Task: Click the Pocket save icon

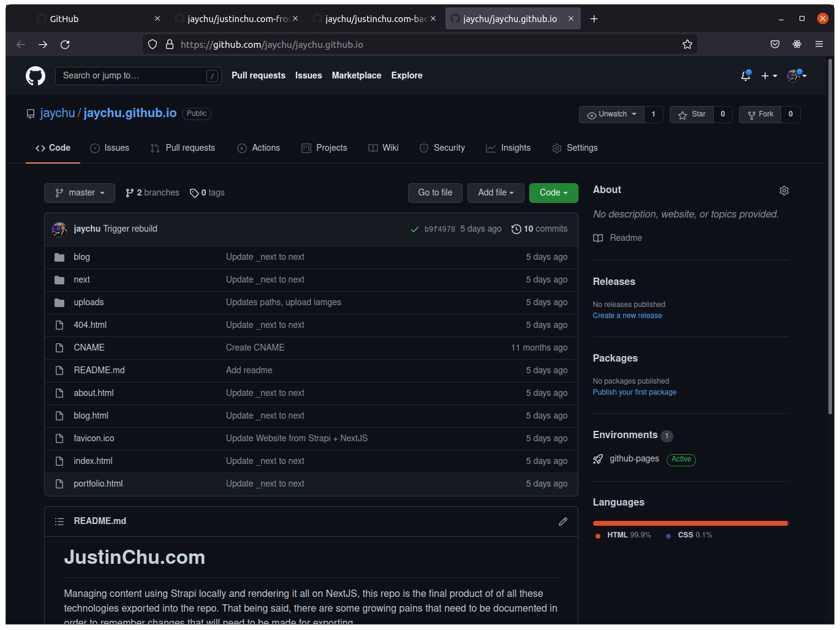Action: click(x=775, y=44)
